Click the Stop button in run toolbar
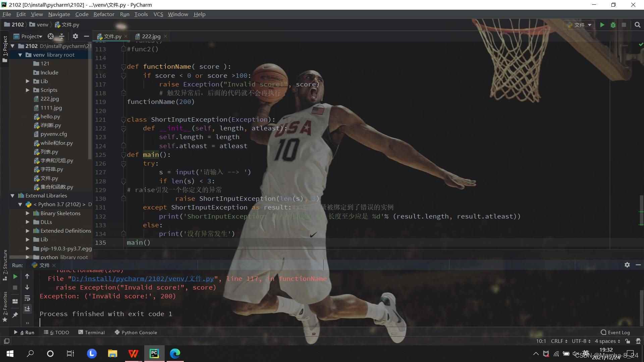Screen dimensions: 644x362 [x=15, y=287]
